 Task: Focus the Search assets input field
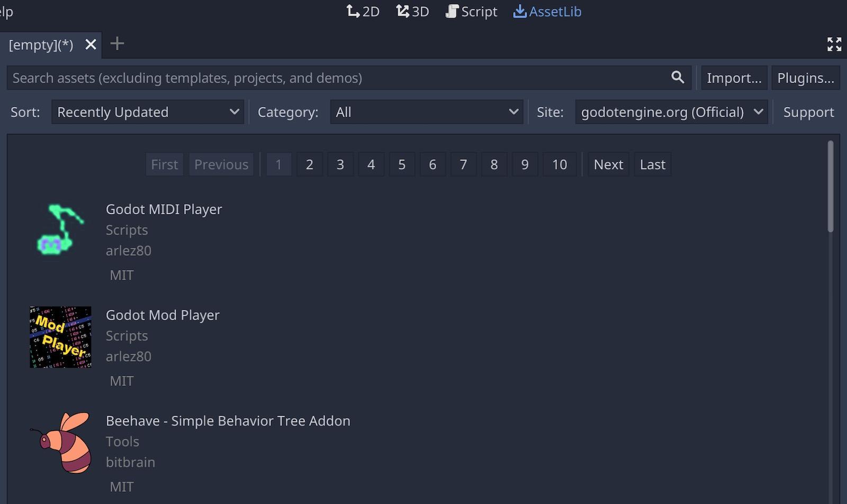(349, 78)
